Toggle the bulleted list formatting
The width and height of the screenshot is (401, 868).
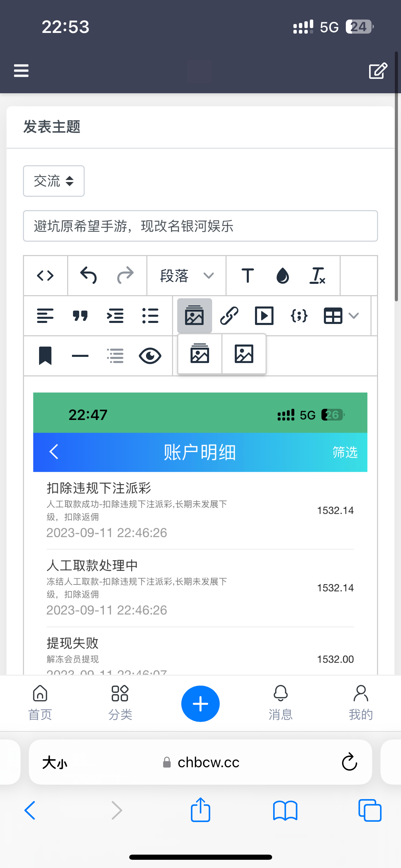(x=150, y=316)
